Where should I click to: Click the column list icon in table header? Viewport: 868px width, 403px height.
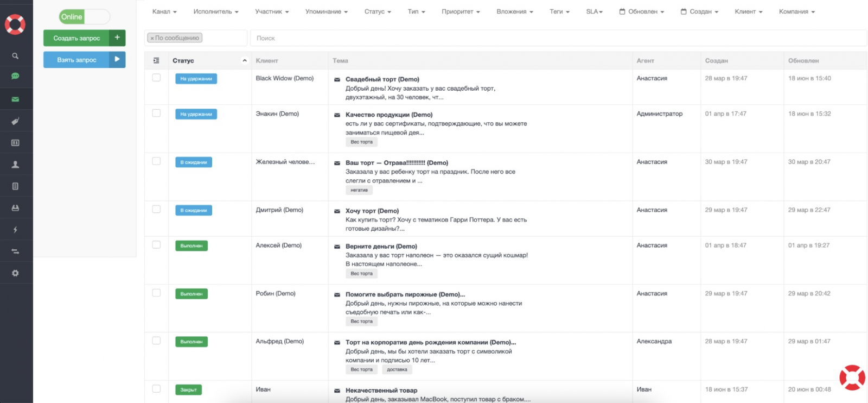(156, 60)
